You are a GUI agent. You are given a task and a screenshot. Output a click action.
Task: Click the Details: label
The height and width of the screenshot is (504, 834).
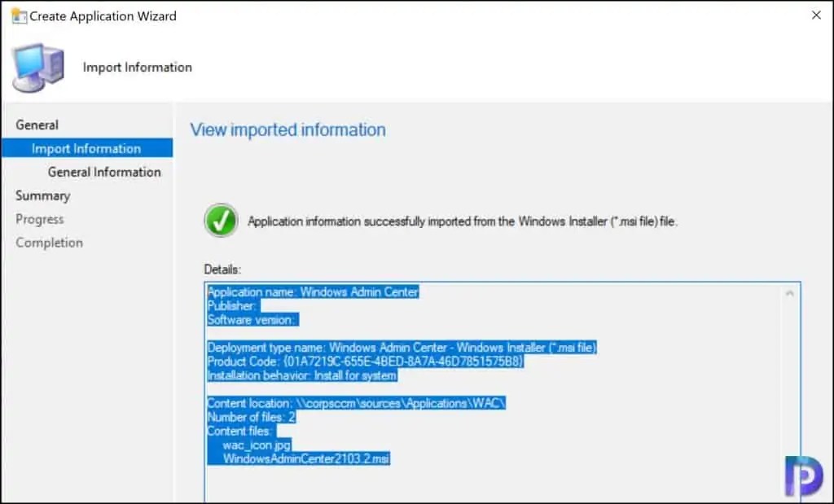(222, 269)
